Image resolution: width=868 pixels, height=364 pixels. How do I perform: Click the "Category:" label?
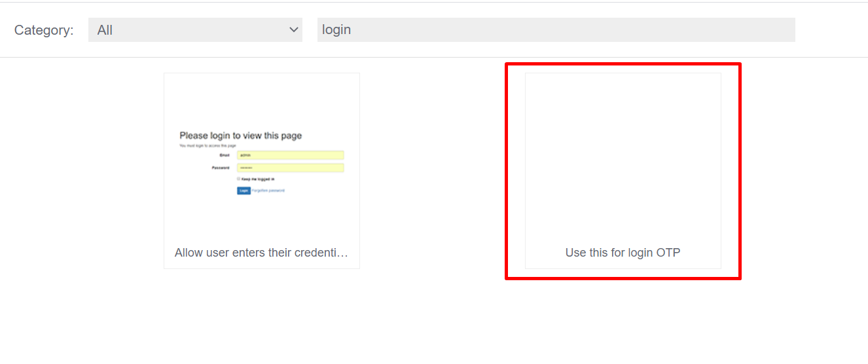(44, 30)
